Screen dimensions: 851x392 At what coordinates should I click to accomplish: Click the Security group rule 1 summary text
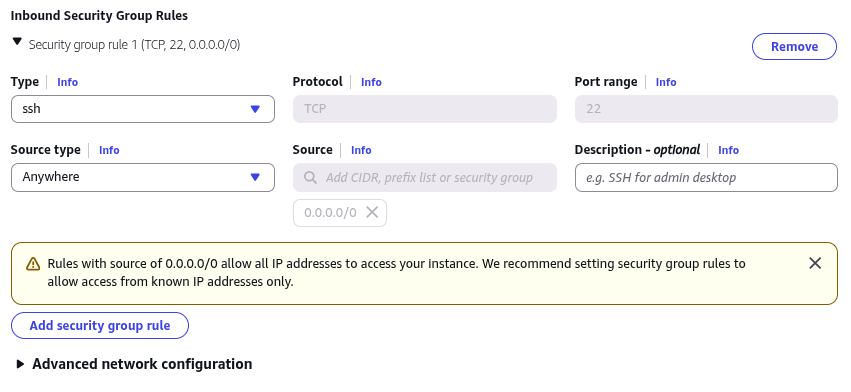(134, 45)
